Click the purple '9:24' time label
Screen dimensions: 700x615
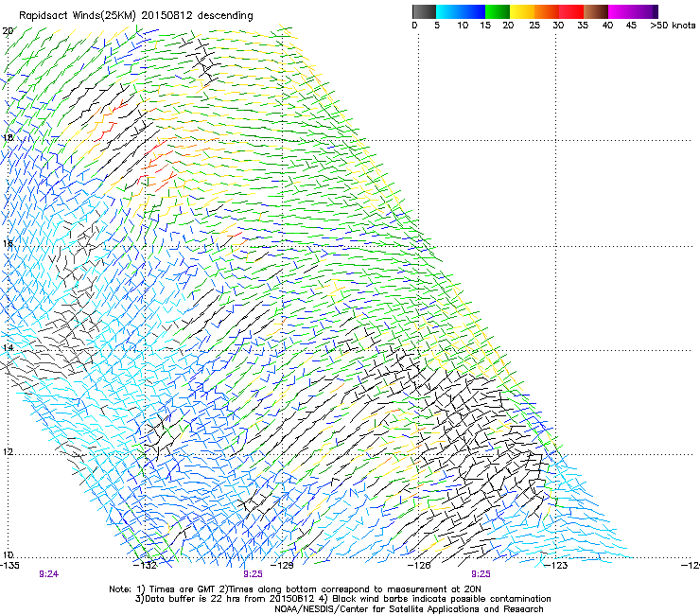tap(48, 574)
